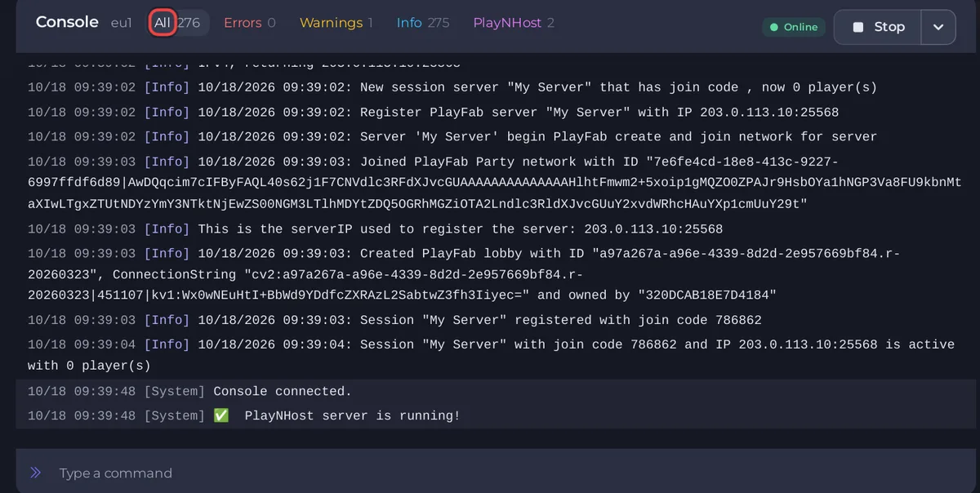
Task: Filter the console by Errors
Action: tap(249, 23)
